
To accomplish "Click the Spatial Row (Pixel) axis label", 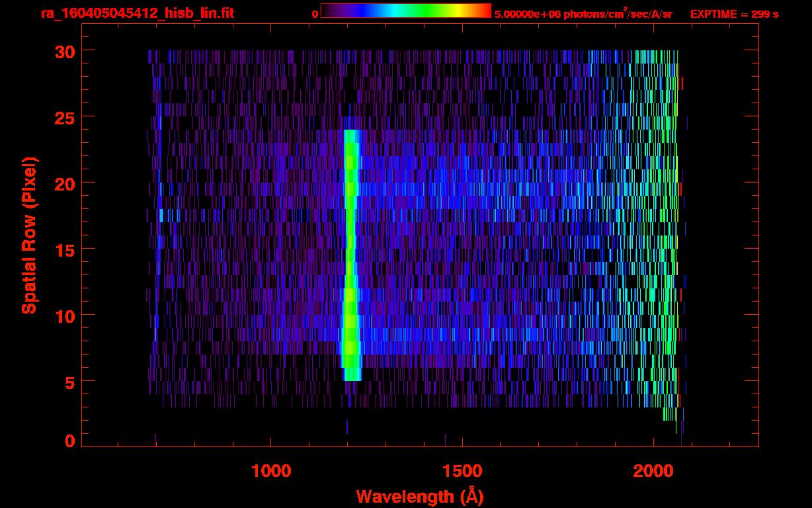I will 29,235.
